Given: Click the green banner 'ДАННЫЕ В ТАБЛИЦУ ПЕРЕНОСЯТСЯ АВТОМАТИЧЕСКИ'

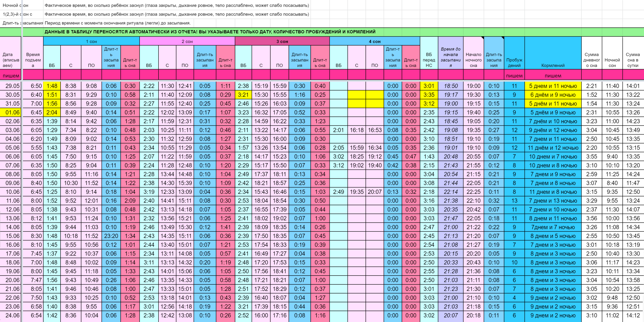Looking at the screenshot, I should click(210, 32).
